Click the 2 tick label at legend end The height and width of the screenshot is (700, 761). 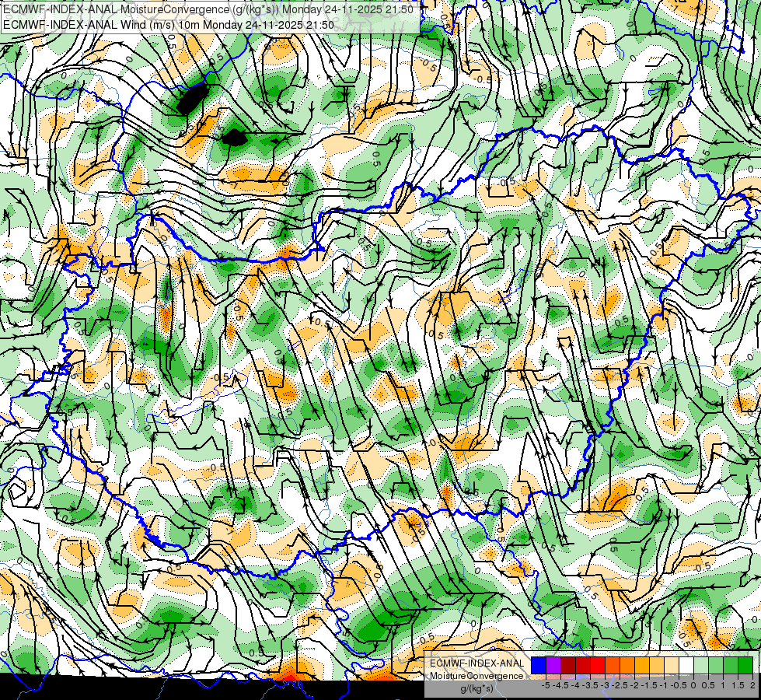(752, 685)
